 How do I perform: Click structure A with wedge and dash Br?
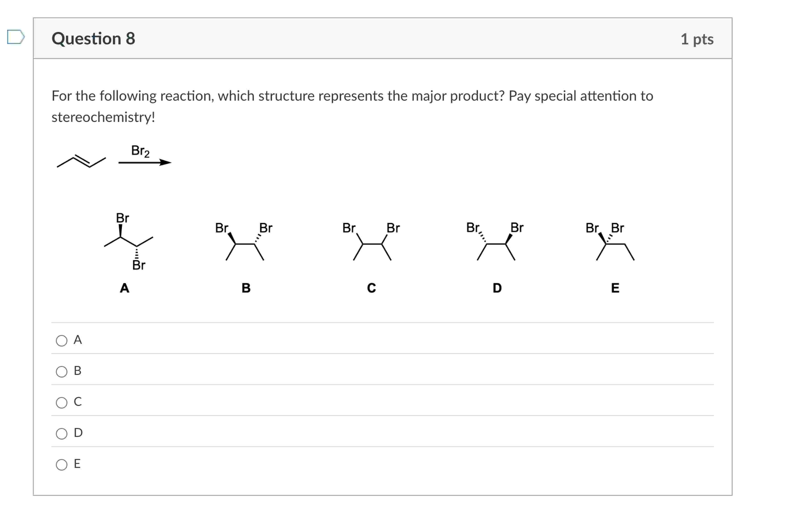[128, 241]
